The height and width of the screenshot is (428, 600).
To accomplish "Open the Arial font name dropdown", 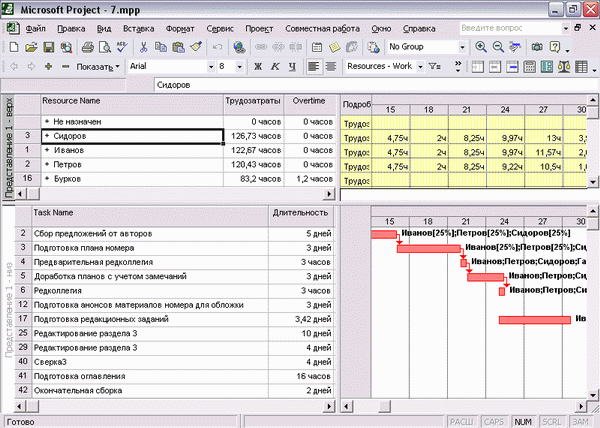I will click(x=210, y=67).
